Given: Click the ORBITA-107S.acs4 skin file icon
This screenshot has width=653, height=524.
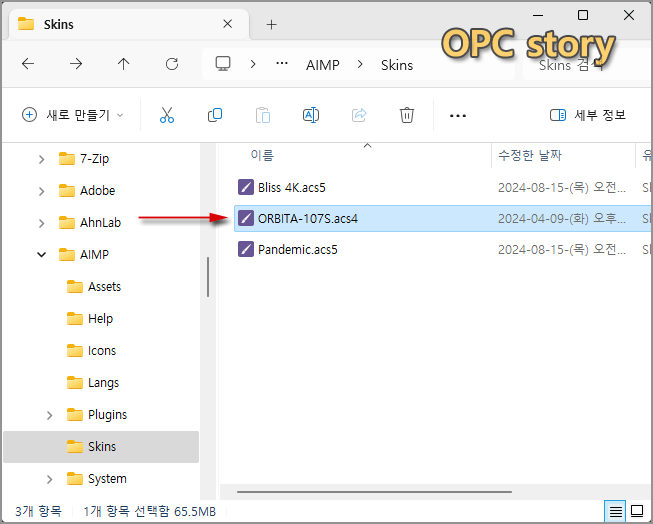Looking at the screenshot, I should [x=246, y=218].
